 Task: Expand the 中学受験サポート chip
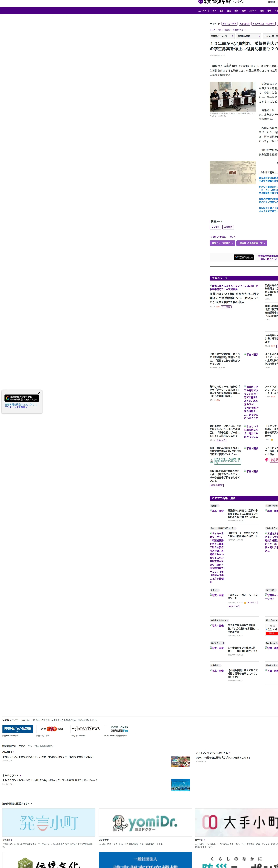(219, 620)
